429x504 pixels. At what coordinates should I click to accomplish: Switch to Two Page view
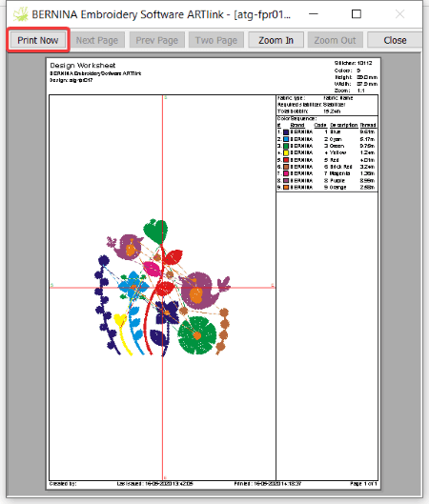[216, 40]
